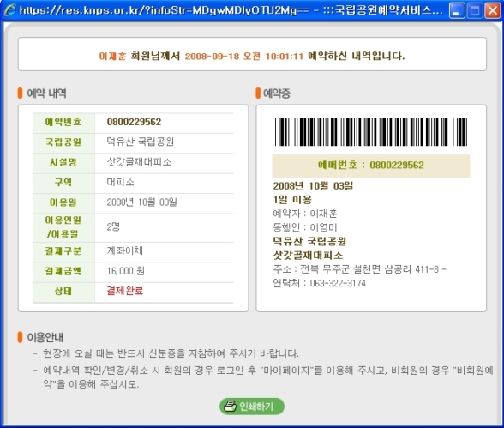
Task: Click the 덕유산 국립공원 value in table
Action: [x=141, y=142]
